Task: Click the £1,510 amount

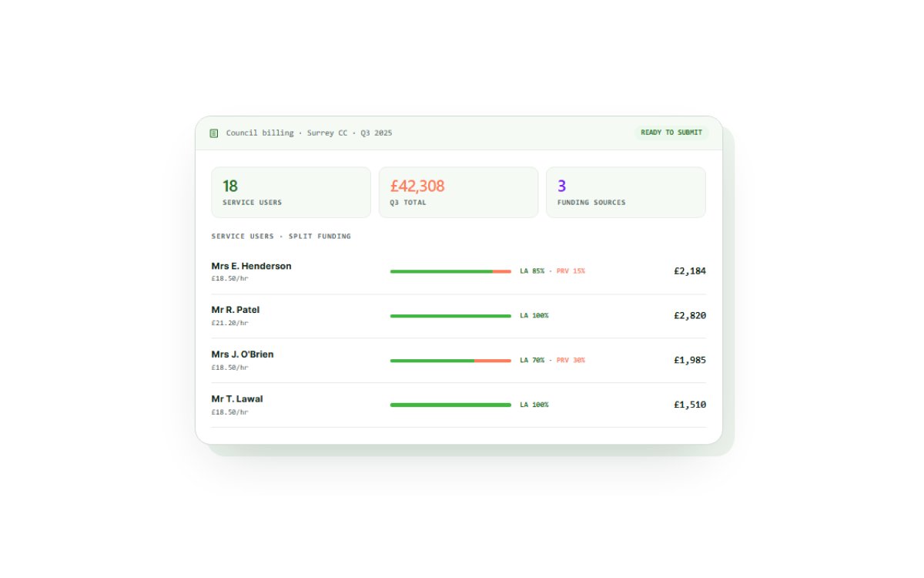Action: pos(690,405)
